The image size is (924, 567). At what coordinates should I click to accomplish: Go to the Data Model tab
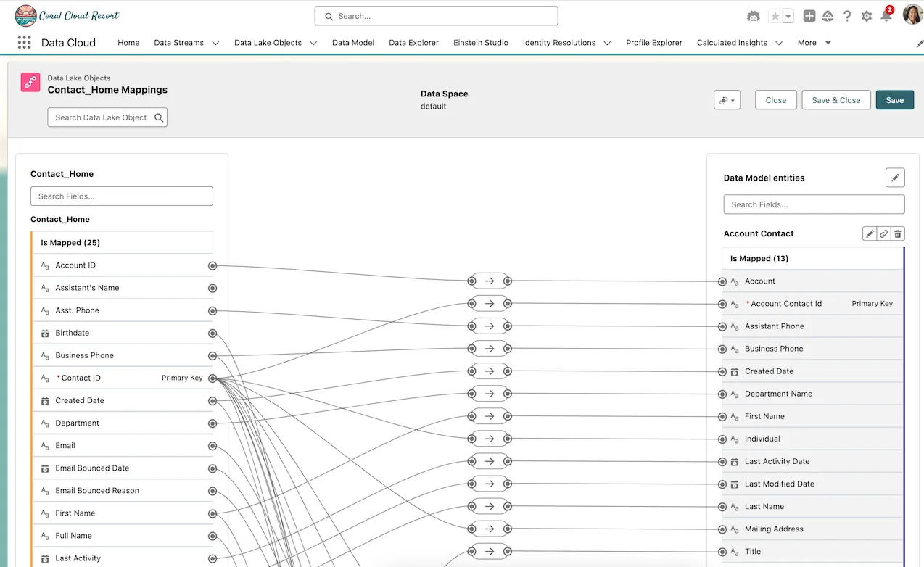point(353,43)
